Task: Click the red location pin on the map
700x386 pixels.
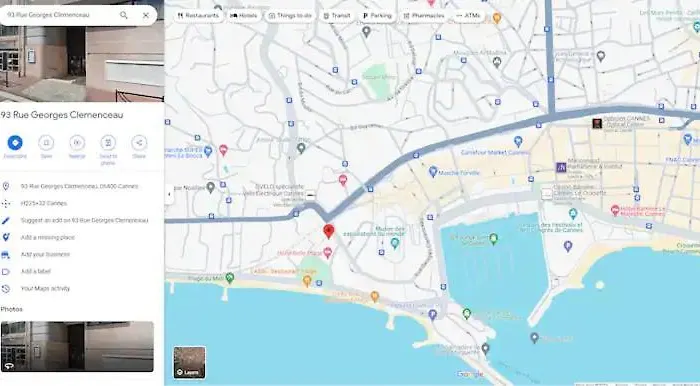Action: point(329,232)
